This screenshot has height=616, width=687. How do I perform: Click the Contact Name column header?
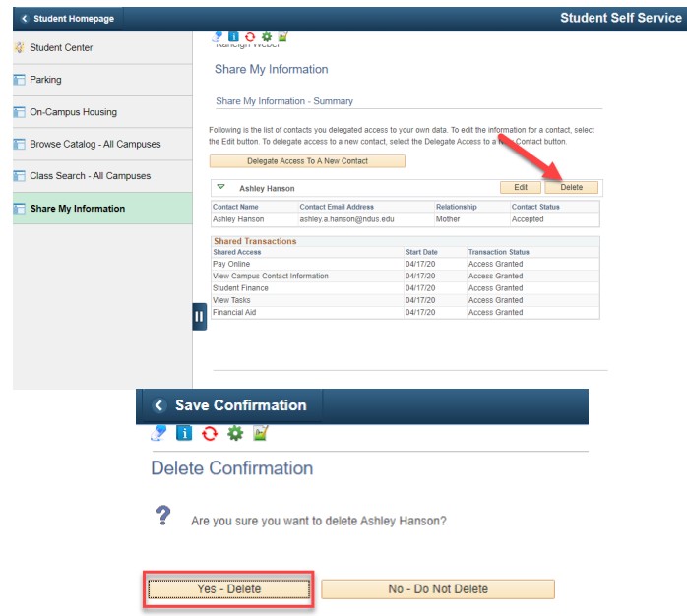click(x=235, y=207)
